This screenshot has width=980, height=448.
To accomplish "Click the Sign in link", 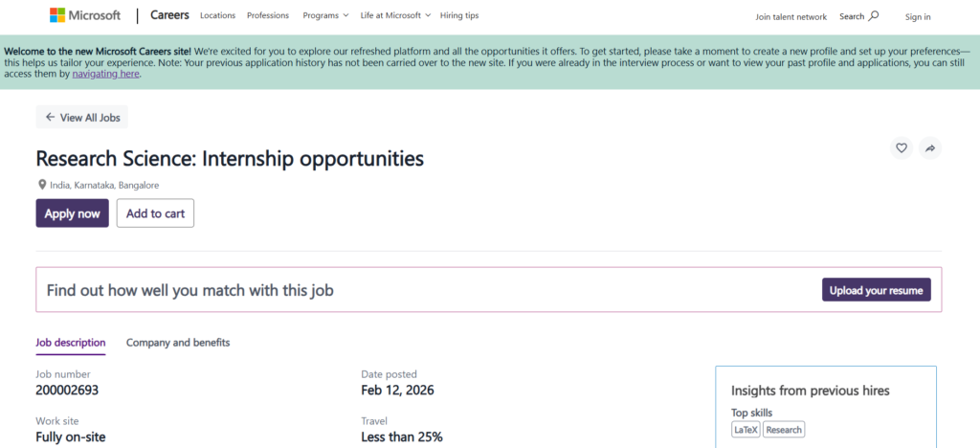I will point(918,17).
